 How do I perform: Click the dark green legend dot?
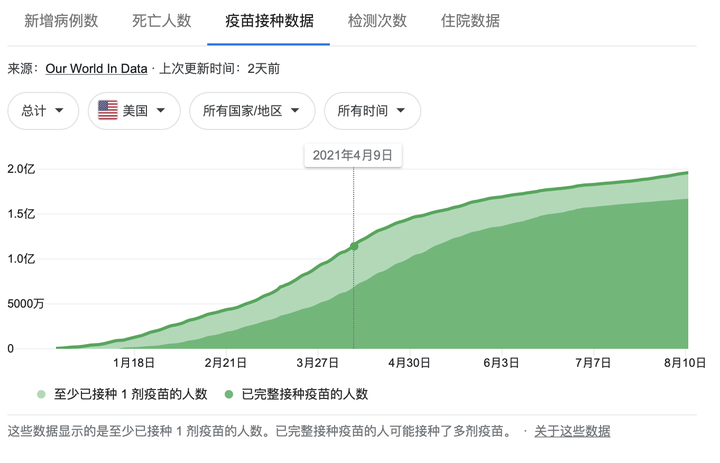(x=230, y=394)
